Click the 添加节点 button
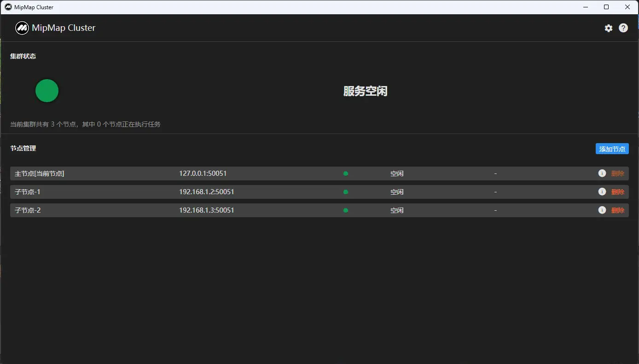The height and width of the screenshot is (364, 639). (x=612, y=149)
